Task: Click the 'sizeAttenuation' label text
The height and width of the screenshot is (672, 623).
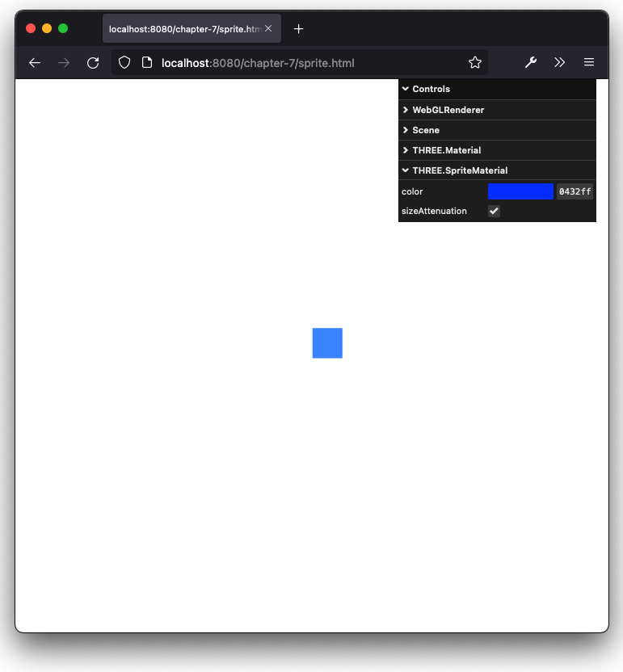Action: [434, 211]
